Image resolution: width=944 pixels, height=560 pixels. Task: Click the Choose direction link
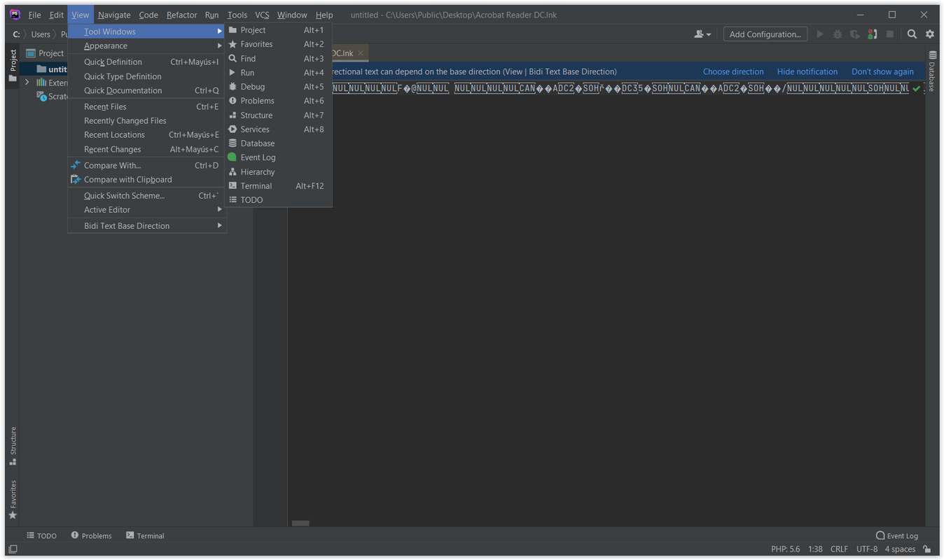point(733,71)
